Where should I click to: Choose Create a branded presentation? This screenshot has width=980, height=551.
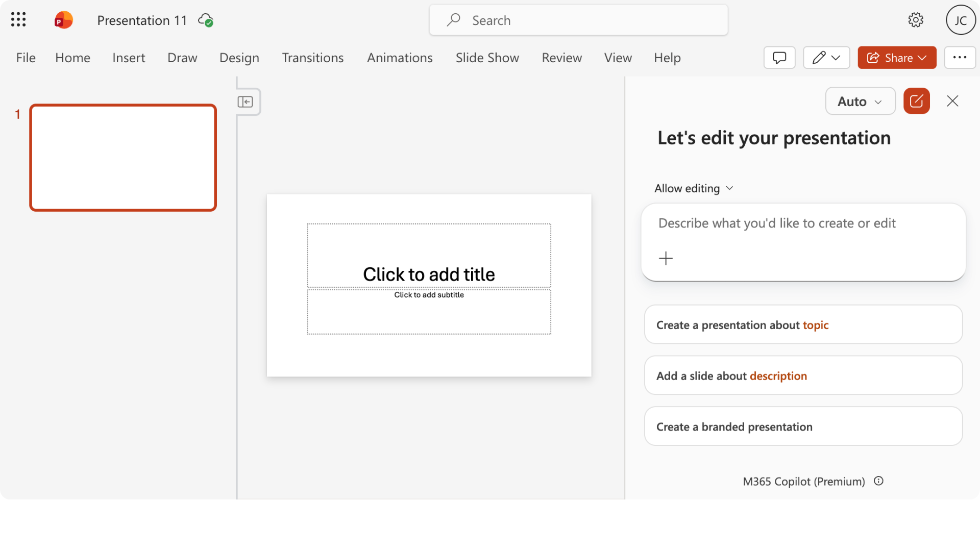pyautogui.click(x=803, y=427)
